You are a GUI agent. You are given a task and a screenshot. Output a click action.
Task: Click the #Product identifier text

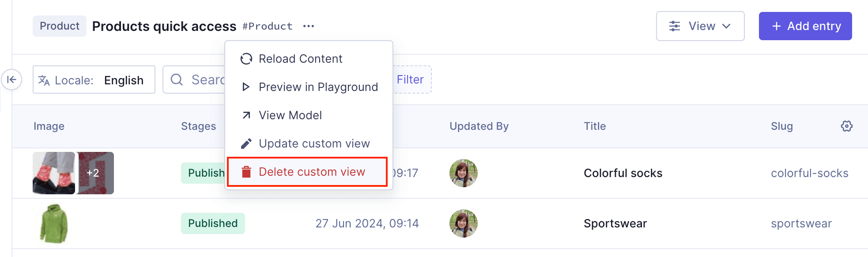pyautogui.click(x=268, y=26)
